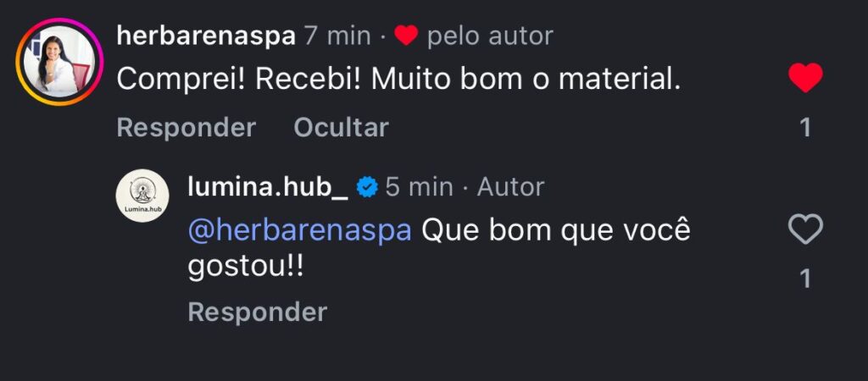Click Responder under the lumina.hub_ reply
The width and height of the screenshot is (868, 381).
click(x=257, y=312)
